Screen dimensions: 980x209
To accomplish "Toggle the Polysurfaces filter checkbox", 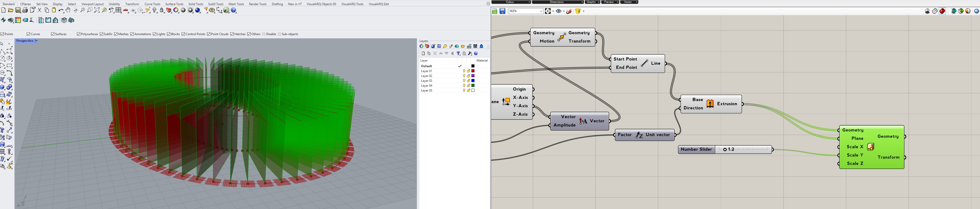I will coord(78,34).
